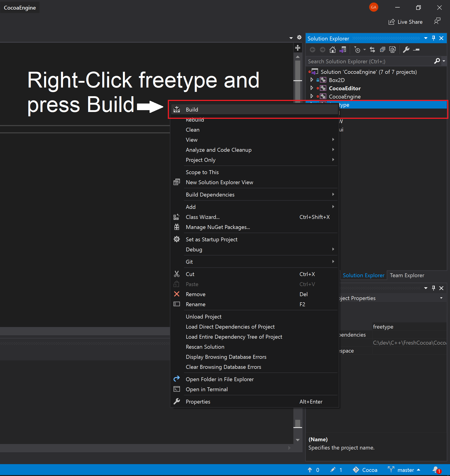Click the vertical scrollbar down arrow
Image resolution: width=450 pixels, height=476 pixels.
click(298, 440)
